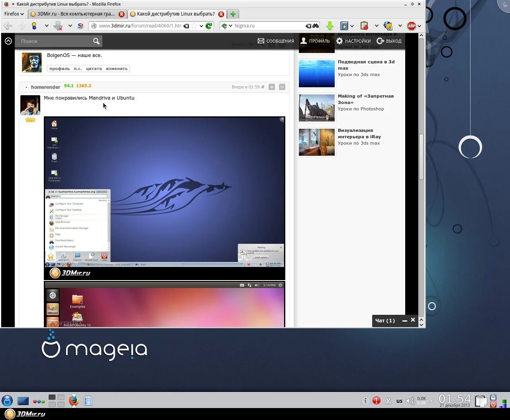Switch to the first virtual desktop in pager
The height and width of the screenshot is (420, 510).
(x=52, y=397)
